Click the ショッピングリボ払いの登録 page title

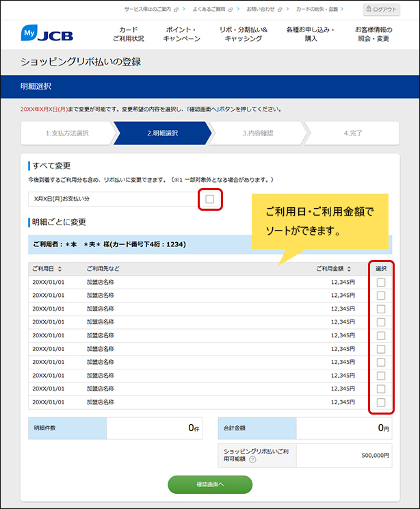pyautogui.click(x=81, y=62)
